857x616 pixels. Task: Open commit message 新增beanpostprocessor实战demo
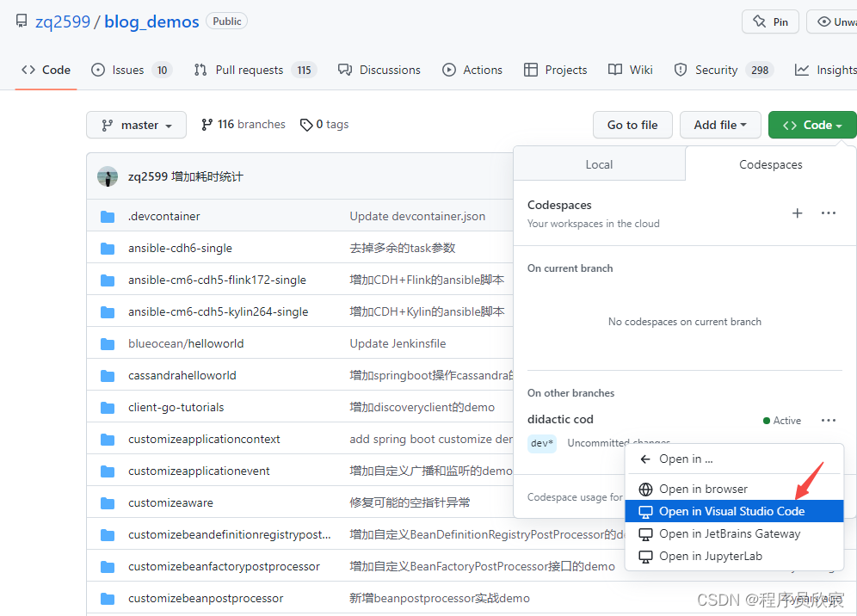click(440, 599)
